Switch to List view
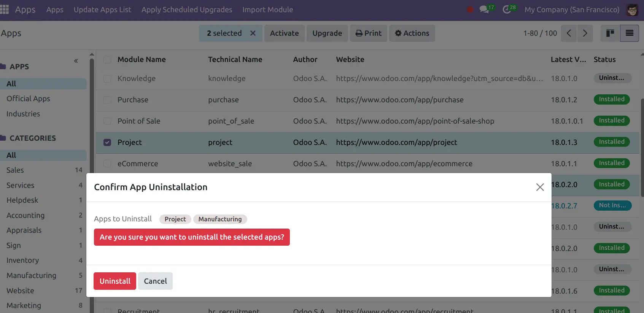Screen dimensions: 644x313 pyautogui.click(x=630, y=33)
